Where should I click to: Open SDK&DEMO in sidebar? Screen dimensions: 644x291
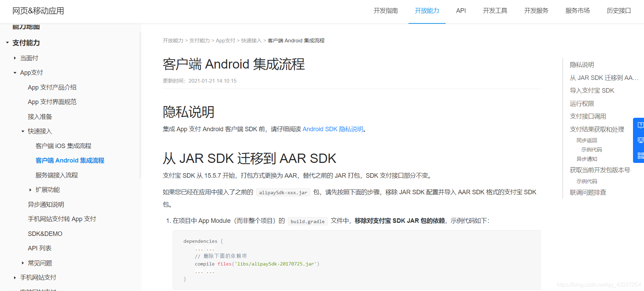tap(45, 234)
